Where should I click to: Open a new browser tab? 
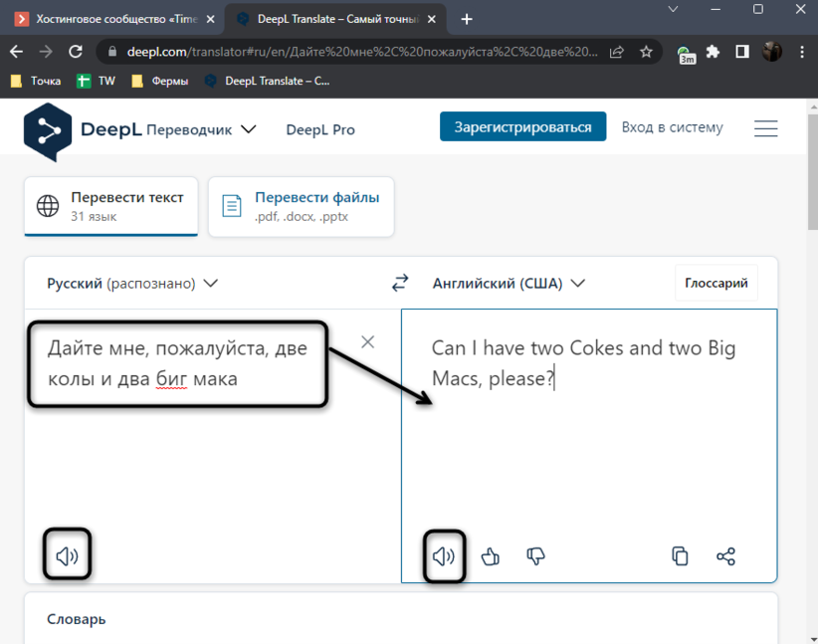point(467,19)
